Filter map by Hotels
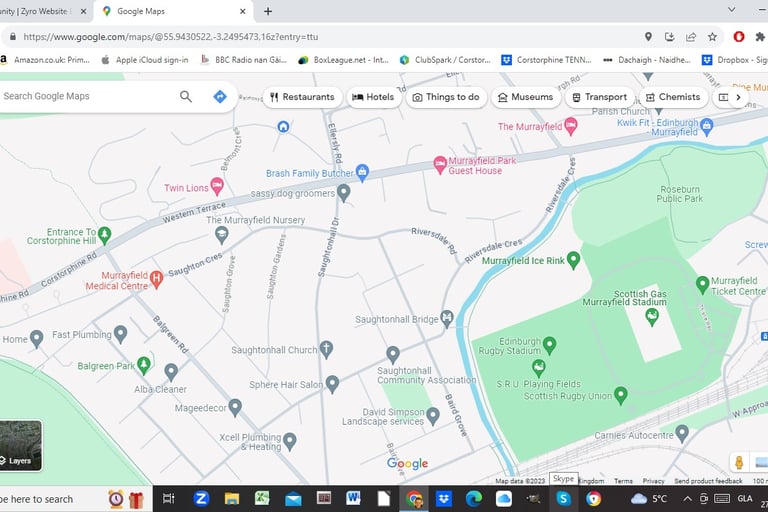 (x=374, y=97)
